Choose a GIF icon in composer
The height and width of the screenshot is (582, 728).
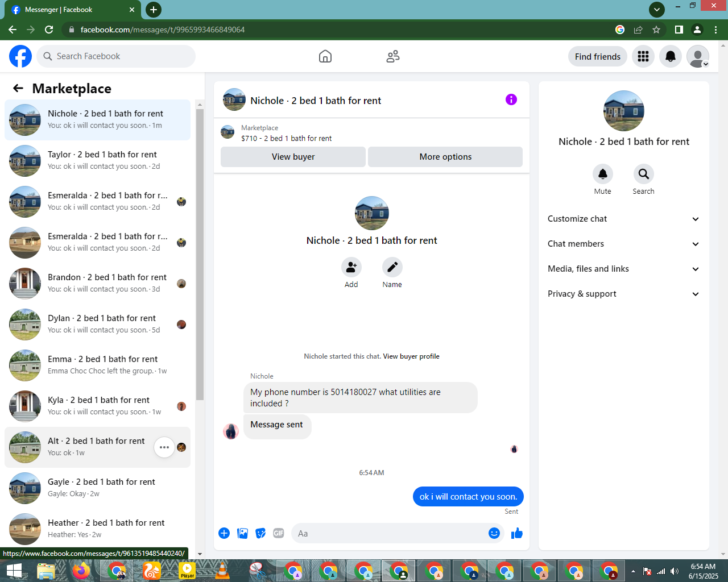point(279,533)
